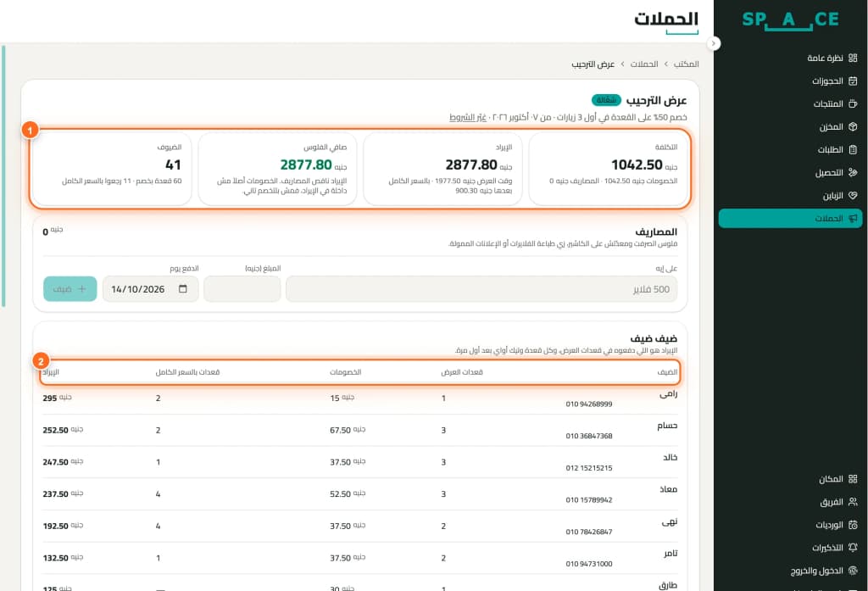Click the قعدات بالسعر الكامل column header
This screenshot has width=868, height=591.
tap(187, 372)
